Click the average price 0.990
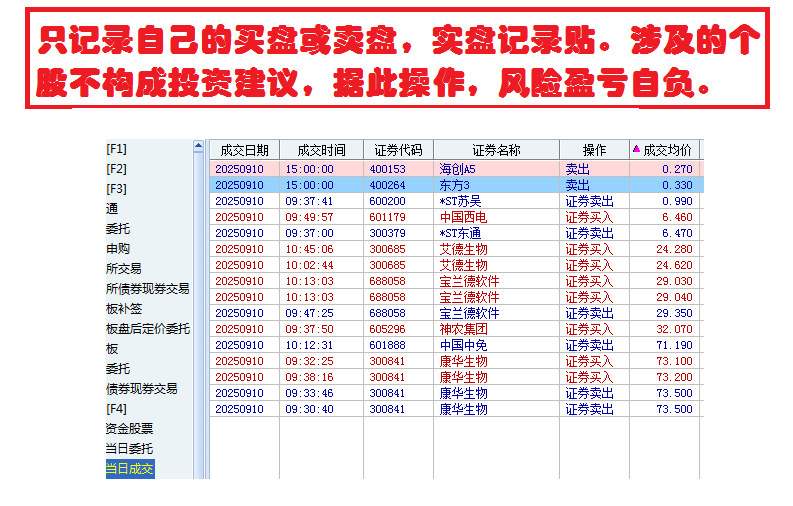The height and width of the screenshot is (506, 793). (677, 201)
